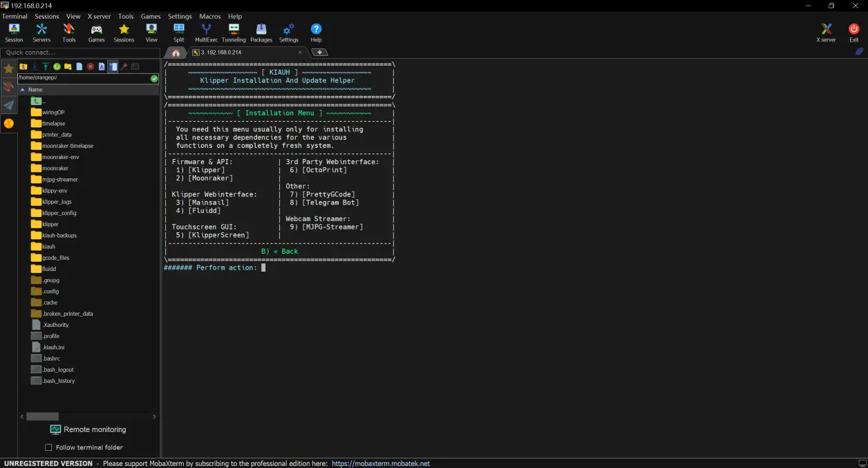Click the Quick connect input field
868x468 pixels.
80,53
